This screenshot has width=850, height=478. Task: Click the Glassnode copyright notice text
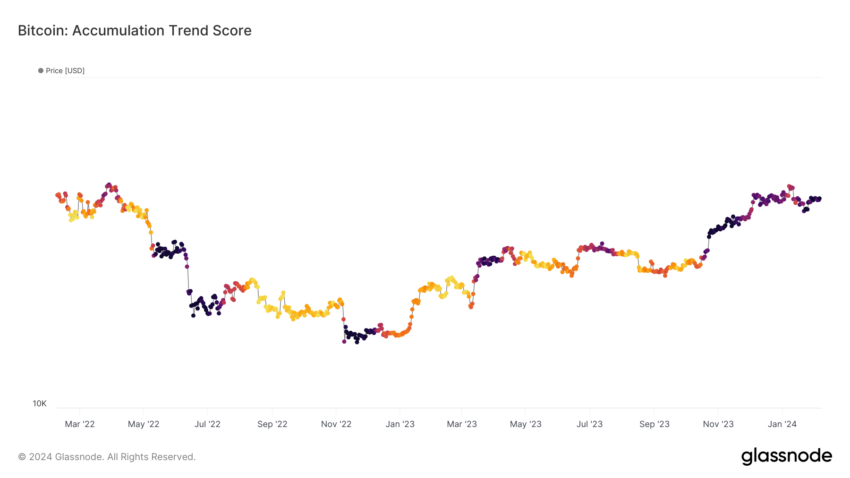tap(107, 457)
